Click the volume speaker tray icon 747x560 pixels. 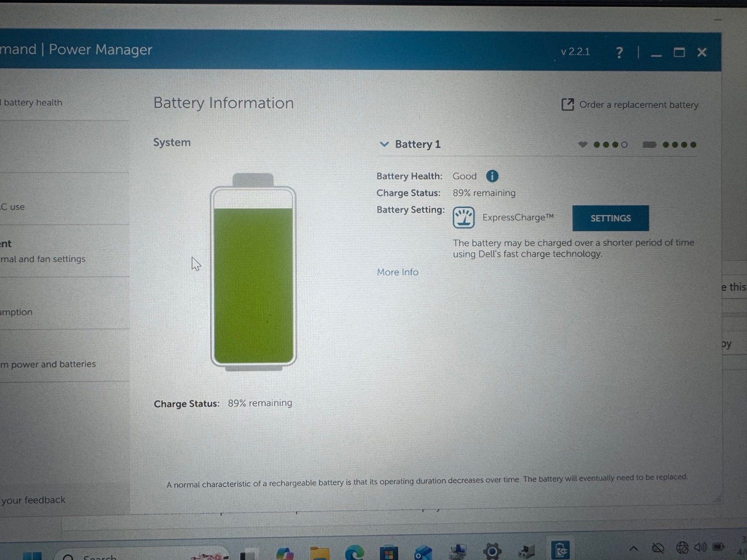tap(700, 547)
